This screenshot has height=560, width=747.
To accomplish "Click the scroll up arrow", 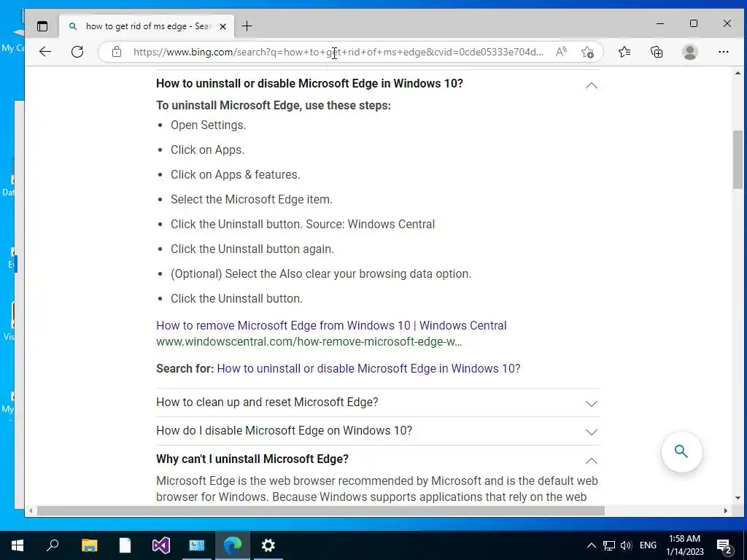I will 738,73.
